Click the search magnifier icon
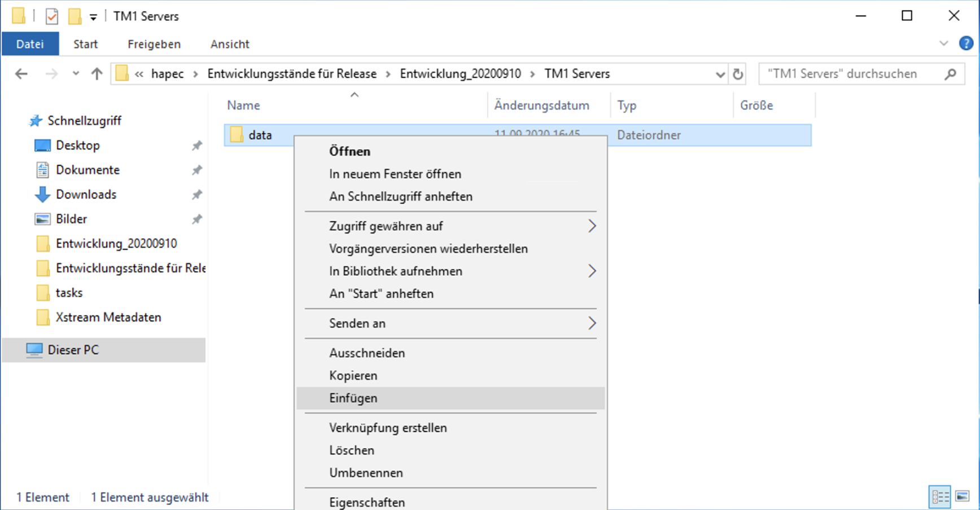 [951, 74]
